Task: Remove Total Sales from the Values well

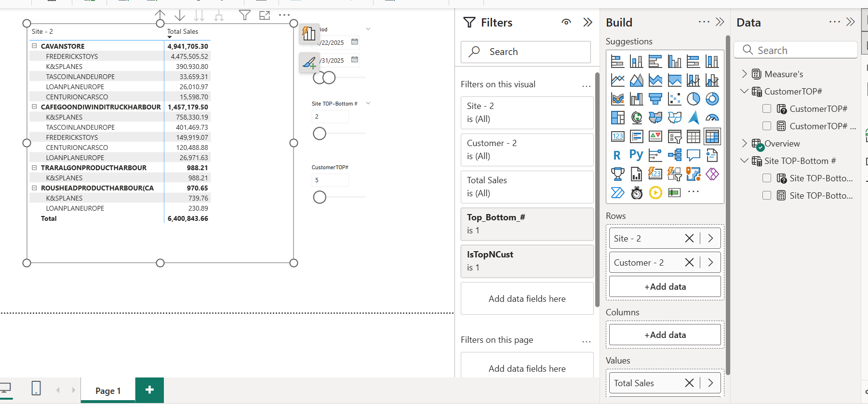Action: tap(690, 383)
